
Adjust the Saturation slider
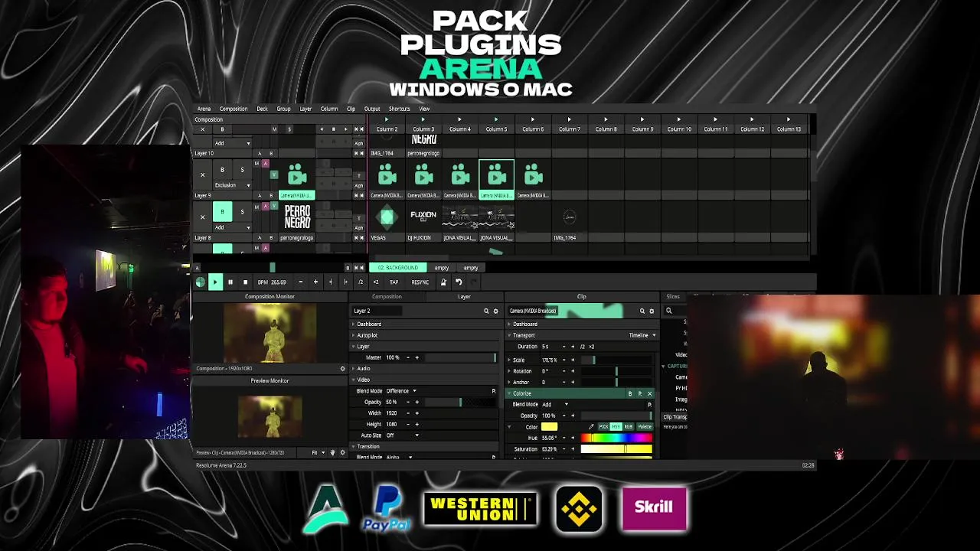tap(616, 449)
